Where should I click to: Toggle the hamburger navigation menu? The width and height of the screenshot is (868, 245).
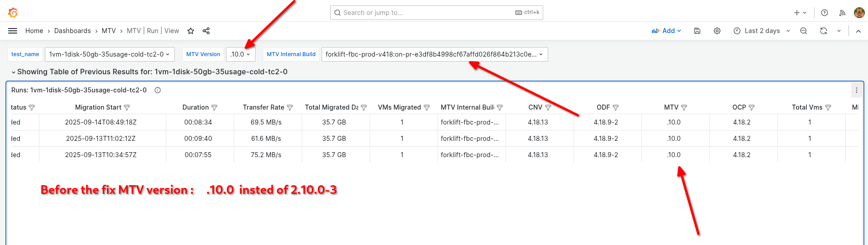tap(13, 31)
